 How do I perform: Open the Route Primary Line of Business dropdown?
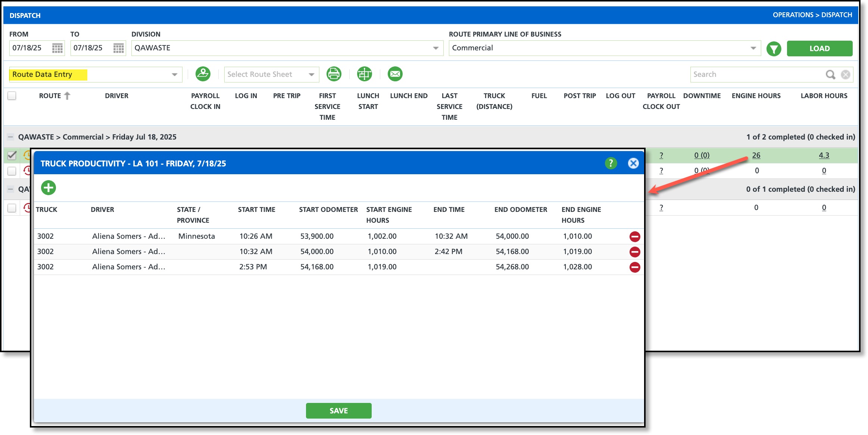(x=753, y=48)
